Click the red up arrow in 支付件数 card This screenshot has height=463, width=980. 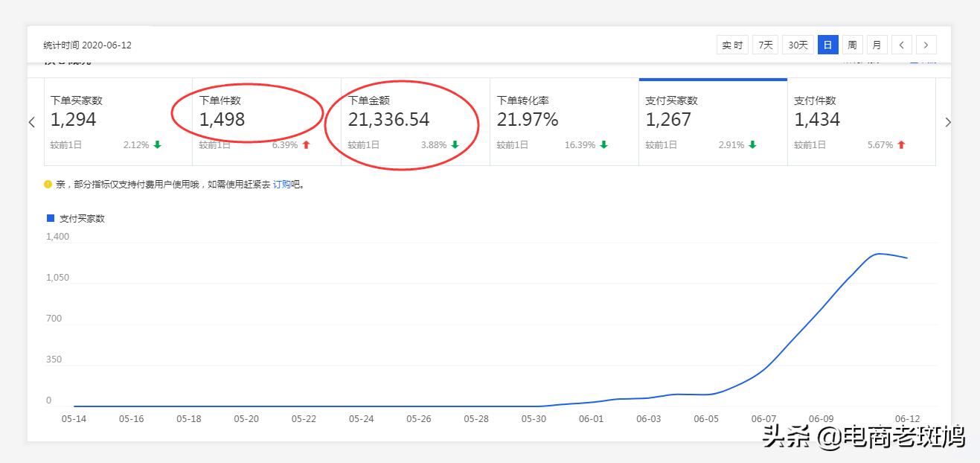coord(901,145)
